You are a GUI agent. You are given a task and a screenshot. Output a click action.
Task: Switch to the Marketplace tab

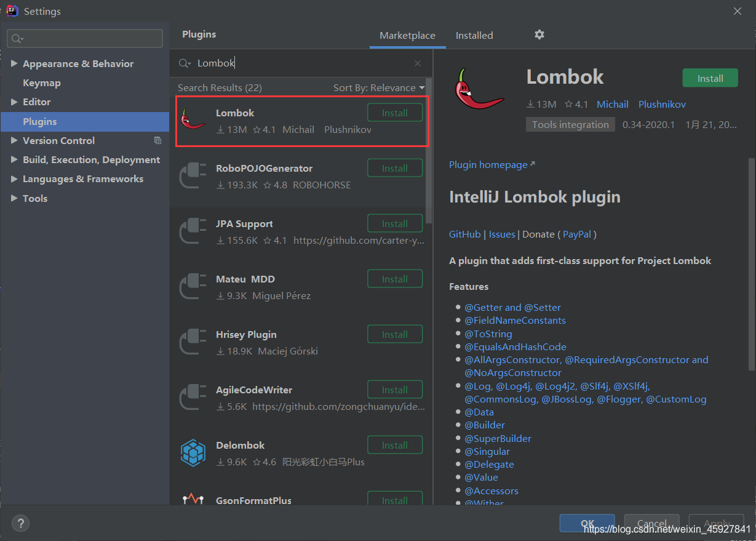[407, 36]
